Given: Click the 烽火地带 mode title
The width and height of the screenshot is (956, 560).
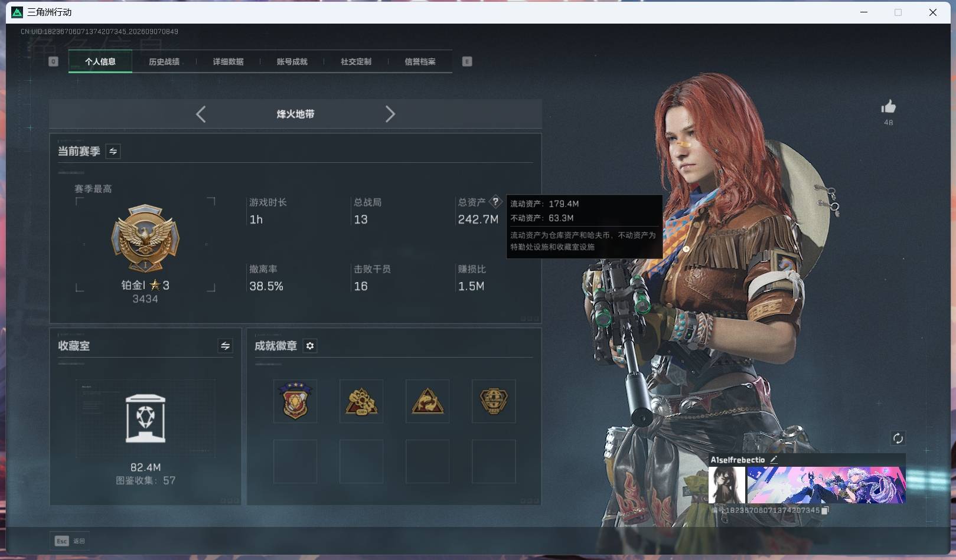Looking at the screenshot, I should click(x=295, y=114).
